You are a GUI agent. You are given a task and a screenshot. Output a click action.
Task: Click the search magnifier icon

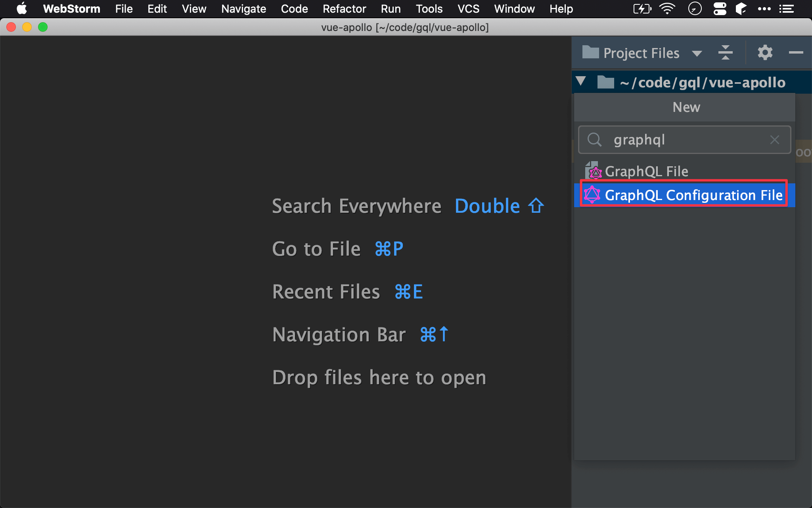pos(594,140)
